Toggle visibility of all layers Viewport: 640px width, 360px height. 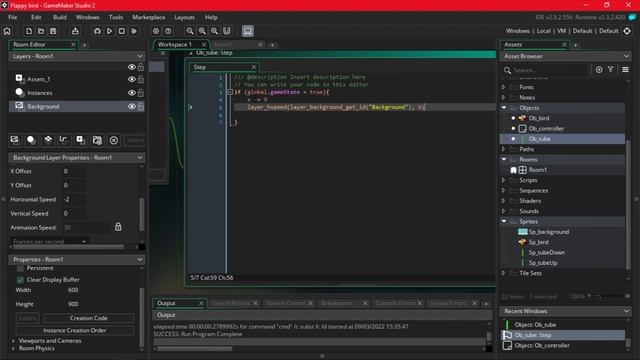[131, 67]
